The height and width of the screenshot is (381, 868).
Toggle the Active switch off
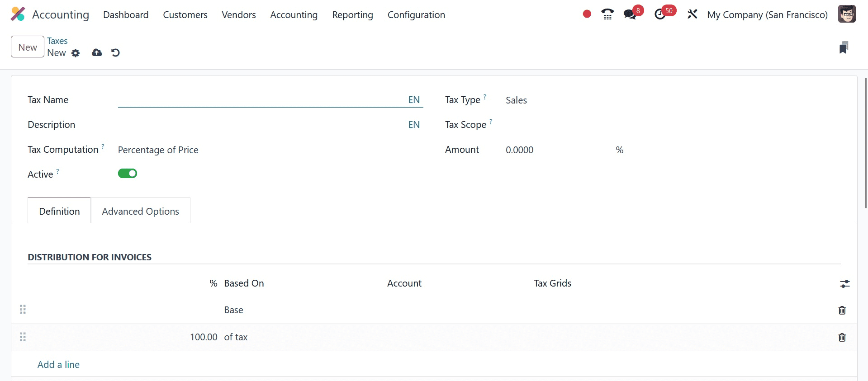[x=128, y=174]
